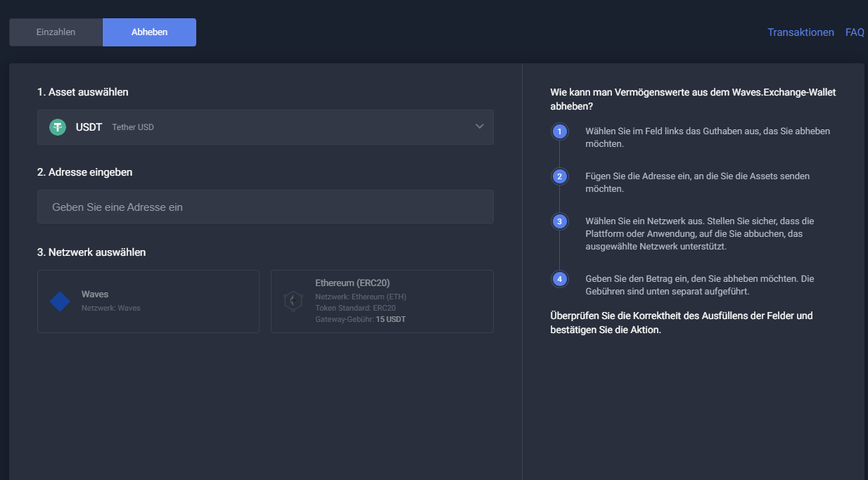This screenshot has width=868, height=480.
Task: Click the 'Netzwerk: Ethereum (ETH)' text
Action: click(361, 297)
